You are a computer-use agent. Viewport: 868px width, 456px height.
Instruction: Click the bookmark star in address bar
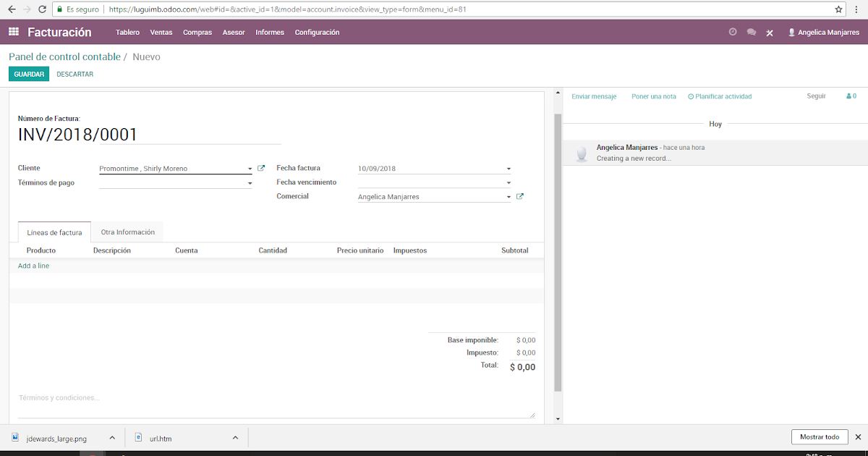[838, 9]
